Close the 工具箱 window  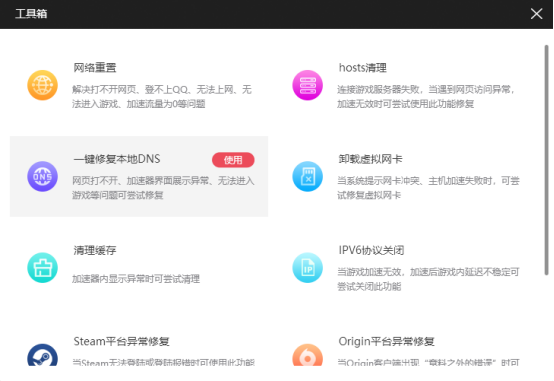[536, 14]
